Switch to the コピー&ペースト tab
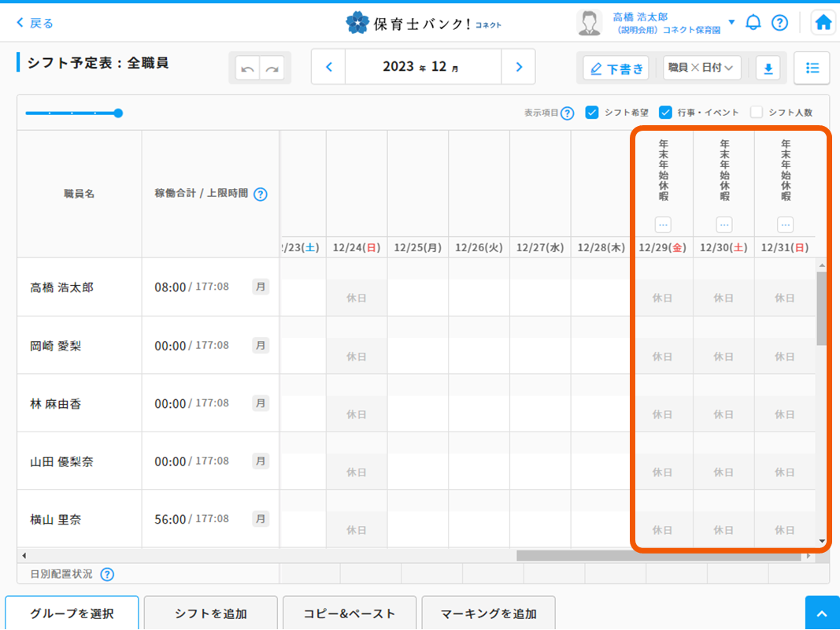The width and height of the screenshot is (840, 630). [x=350, y=613]
